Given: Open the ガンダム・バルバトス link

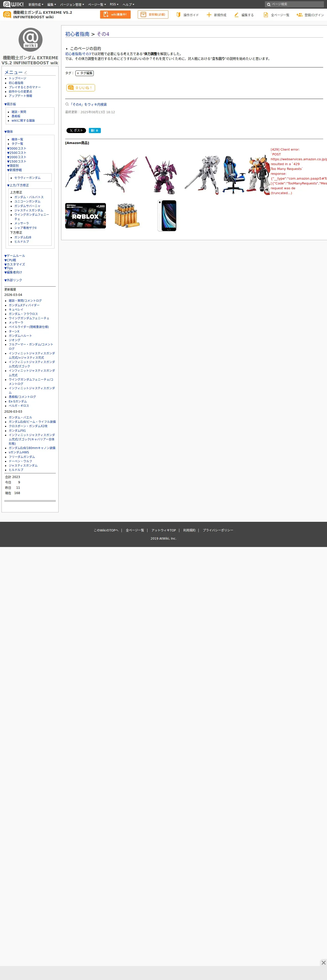Looking at the screenshot, I should pos(29,197).
